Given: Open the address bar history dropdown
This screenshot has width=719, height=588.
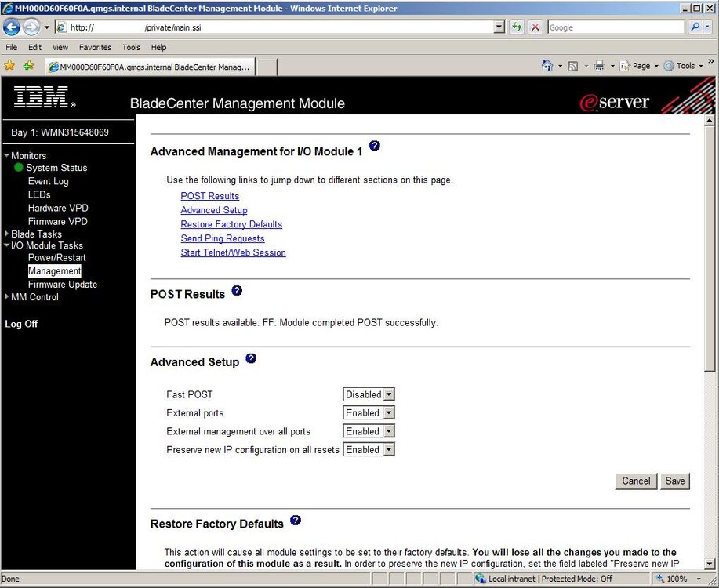Looking at the screenshot, I should point(499,27).
